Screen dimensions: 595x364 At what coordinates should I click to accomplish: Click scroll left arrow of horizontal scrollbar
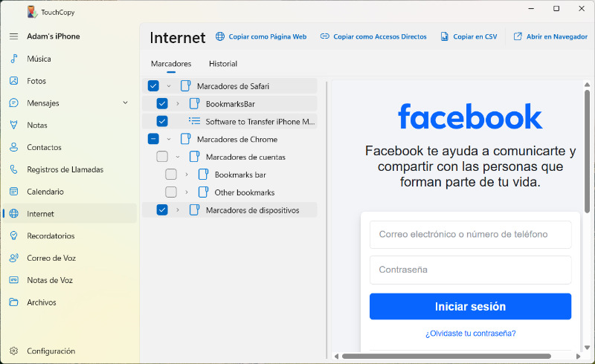coord(336,356)
